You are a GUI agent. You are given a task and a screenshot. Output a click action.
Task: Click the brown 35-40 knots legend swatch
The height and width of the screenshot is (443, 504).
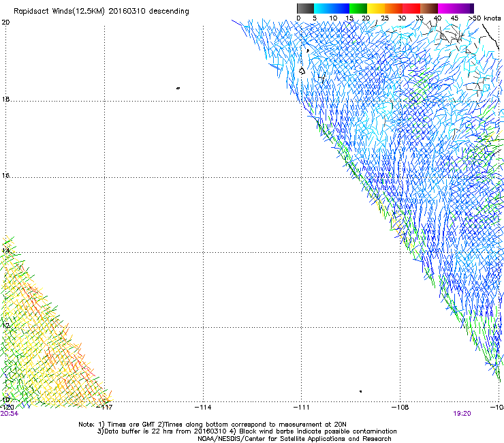[429, 8]
